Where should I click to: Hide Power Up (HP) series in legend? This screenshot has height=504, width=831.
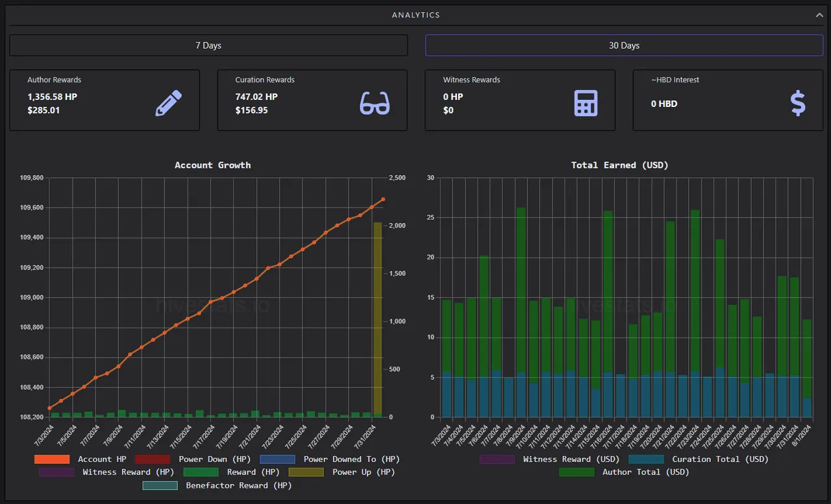click(x=341, y=472)
